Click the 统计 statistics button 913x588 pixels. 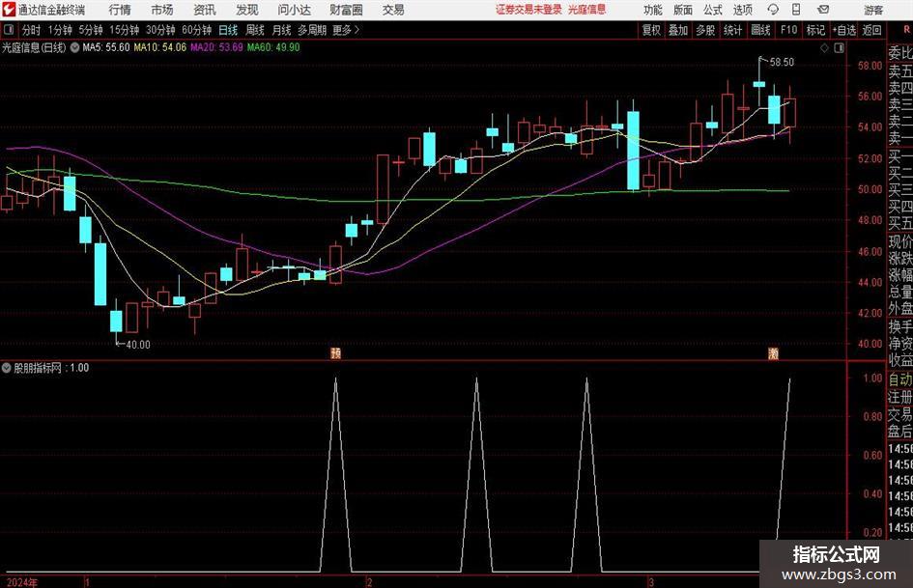click(x=733, y=30)
